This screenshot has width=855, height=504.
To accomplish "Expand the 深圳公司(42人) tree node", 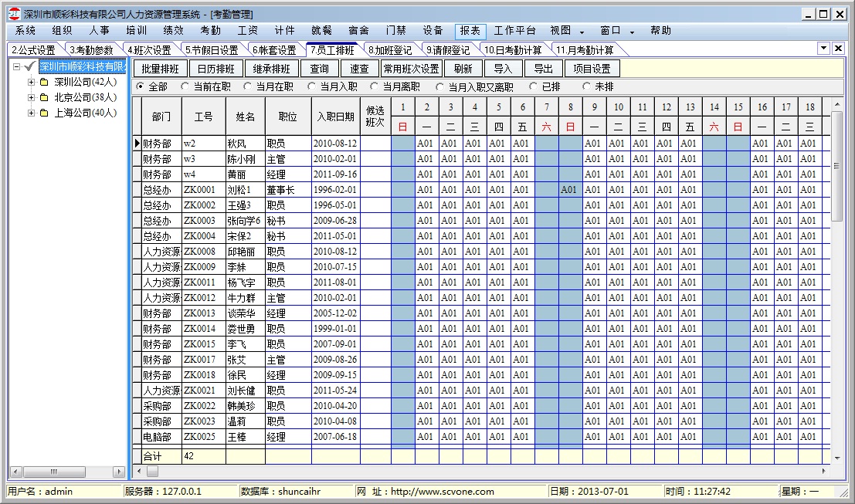I will coord(31,83).
